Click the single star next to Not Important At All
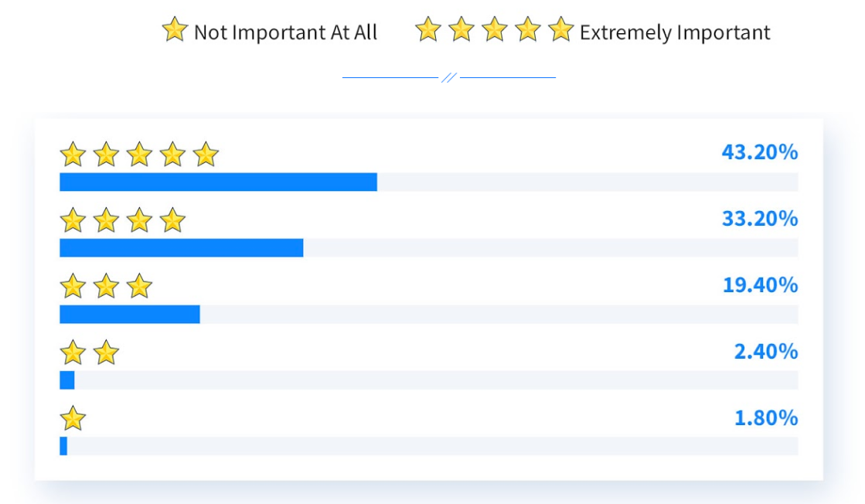The height and width of the screenshot is (504, 865). [x=175, y=29]
